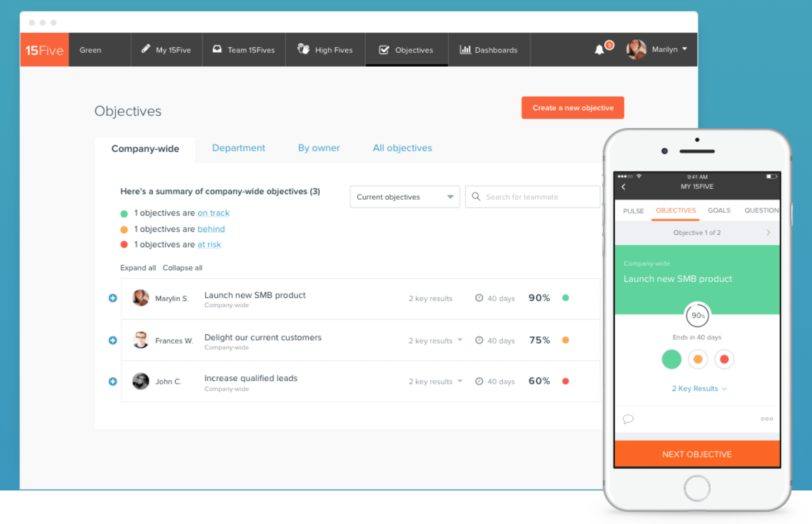
Task: Click the 15Five logo
Action: coord(45,50)
